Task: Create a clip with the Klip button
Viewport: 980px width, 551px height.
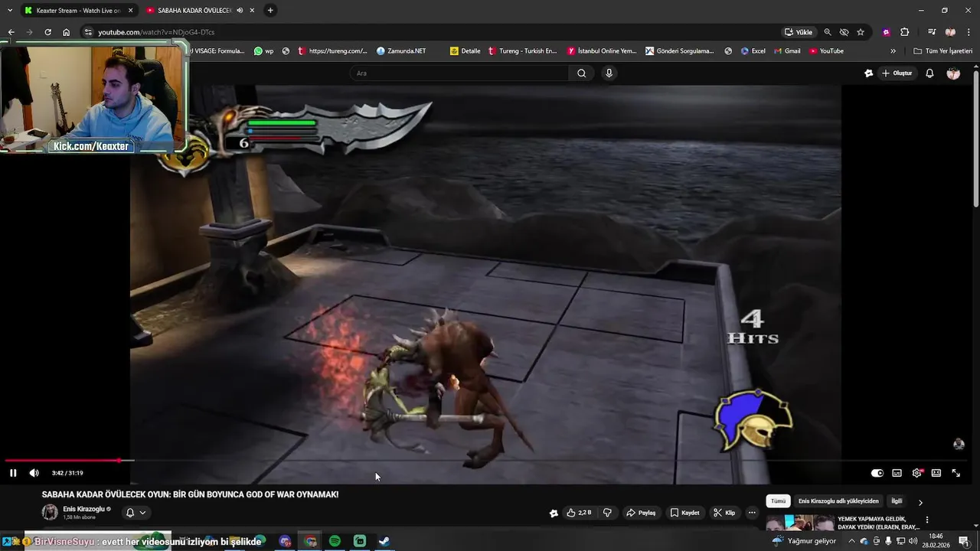Action: pyautogui.click(x=724, y=513)
